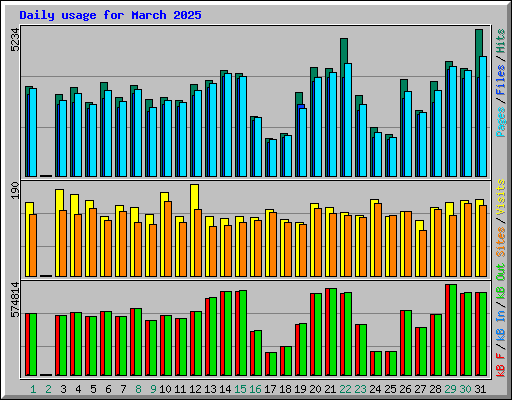512x400 pixels.
Task: Click the middle axis value 190
Action: point(15,191)
